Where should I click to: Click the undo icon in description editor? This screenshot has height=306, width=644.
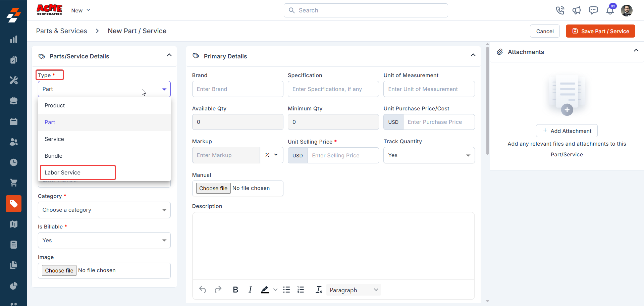pyautogui.click(x=203, y=290)
